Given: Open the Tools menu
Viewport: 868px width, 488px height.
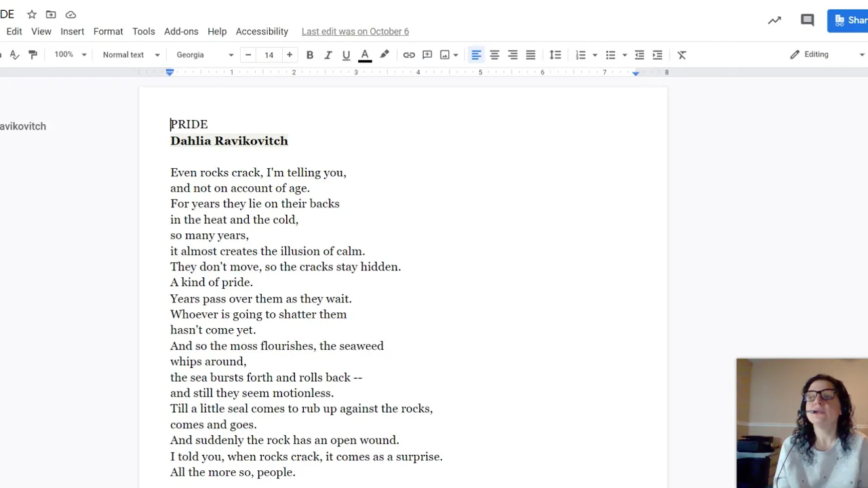Looking at the screenshot, I should [x=144, y=31].
